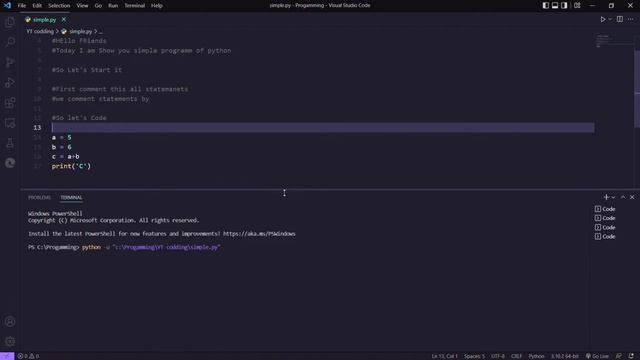Click the VS Code logo icon

[x=7, y=6]
